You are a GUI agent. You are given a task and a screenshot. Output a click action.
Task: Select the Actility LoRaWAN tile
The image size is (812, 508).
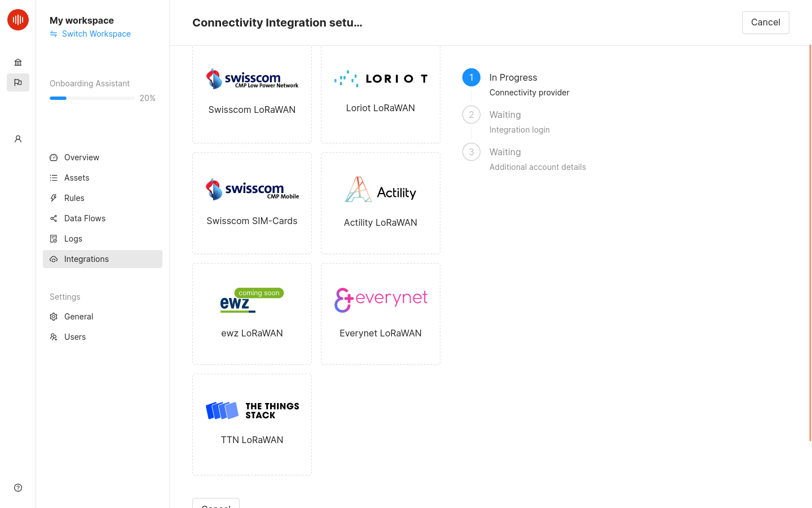[380, 203]
